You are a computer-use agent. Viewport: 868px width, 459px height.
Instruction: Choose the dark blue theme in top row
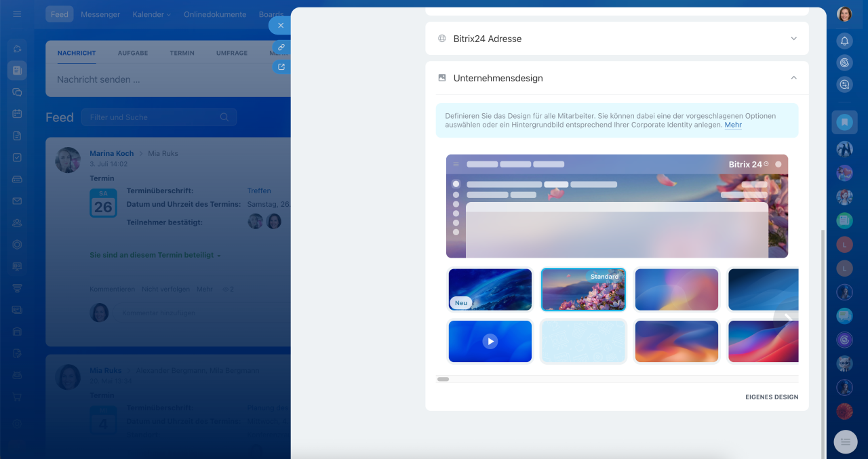click(763, 289)
